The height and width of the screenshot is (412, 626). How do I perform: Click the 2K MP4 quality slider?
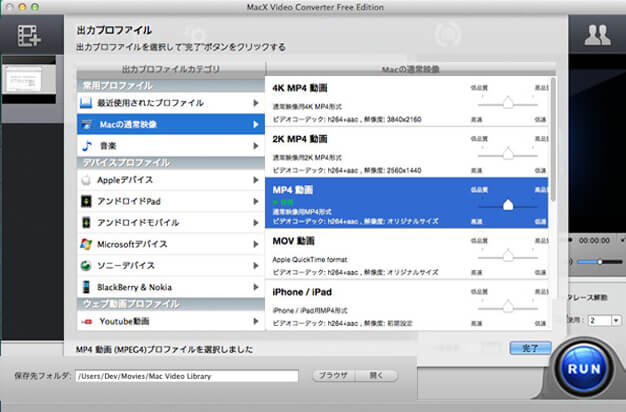[508, 154]
